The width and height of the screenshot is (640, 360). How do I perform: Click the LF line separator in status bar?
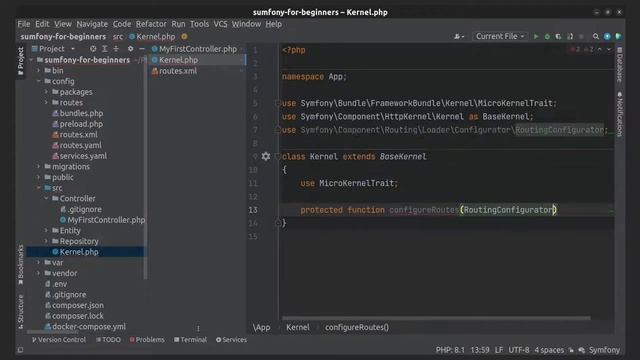(x=499, y=350)
